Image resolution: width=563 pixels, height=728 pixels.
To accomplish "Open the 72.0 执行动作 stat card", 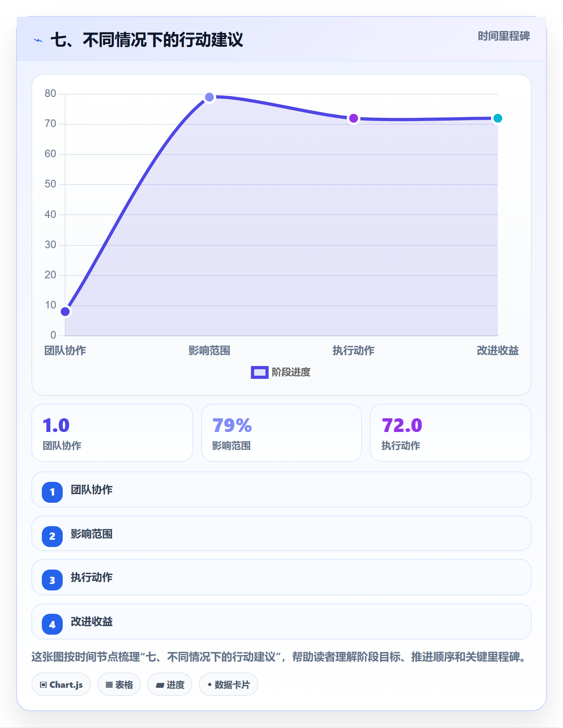I will point(451,433).
